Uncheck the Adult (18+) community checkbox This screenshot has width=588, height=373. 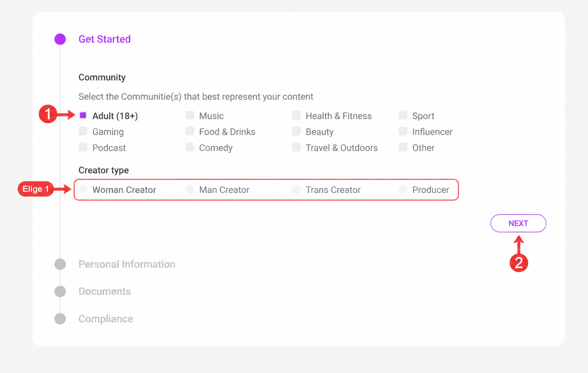click(83, 115)
